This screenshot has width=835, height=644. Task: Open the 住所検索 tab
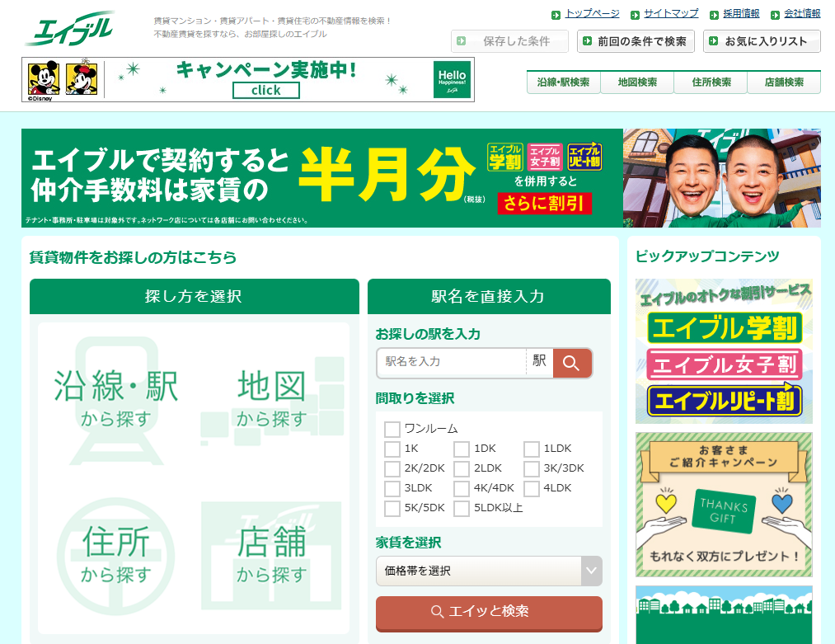(x=711, y=82)
